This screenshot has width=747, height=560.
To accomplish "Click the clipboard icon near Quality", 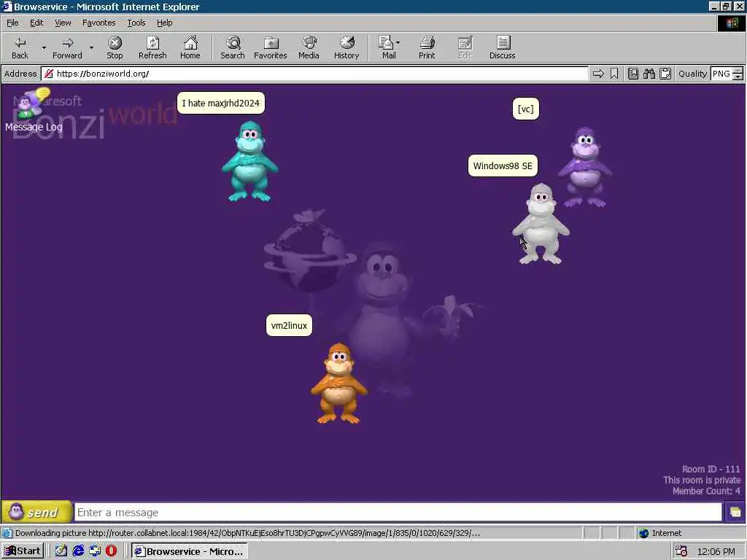I will pyautogui.click(x=665, y=74).
